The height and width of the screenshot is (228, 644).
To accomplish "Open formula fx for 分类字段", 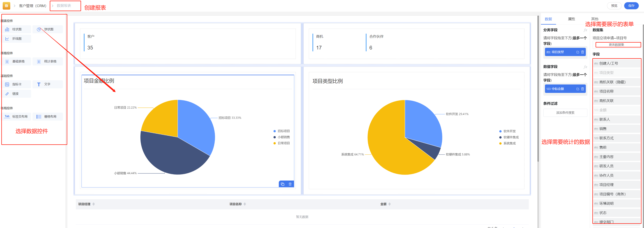I will pyautogui.click(x=585, y=30).
